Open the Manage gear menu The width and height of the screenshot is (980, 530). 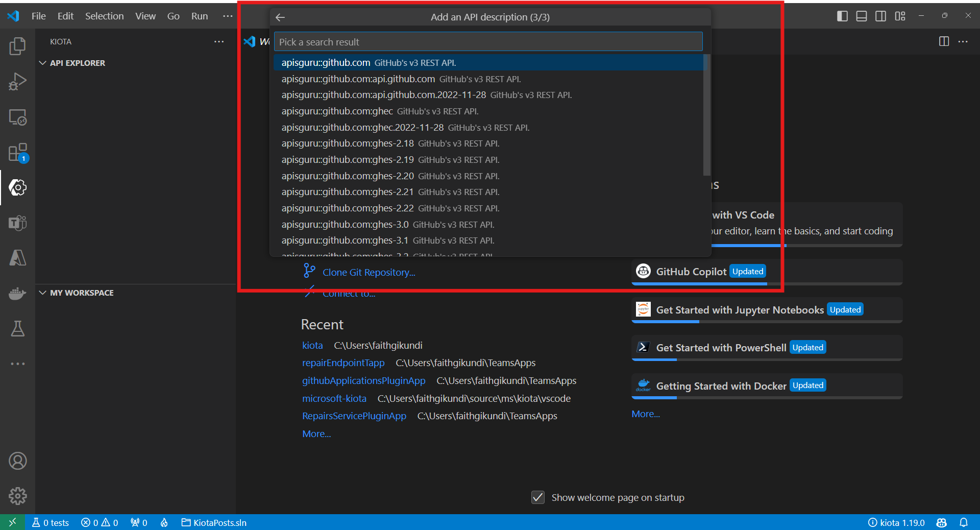[x=17, y=496]
